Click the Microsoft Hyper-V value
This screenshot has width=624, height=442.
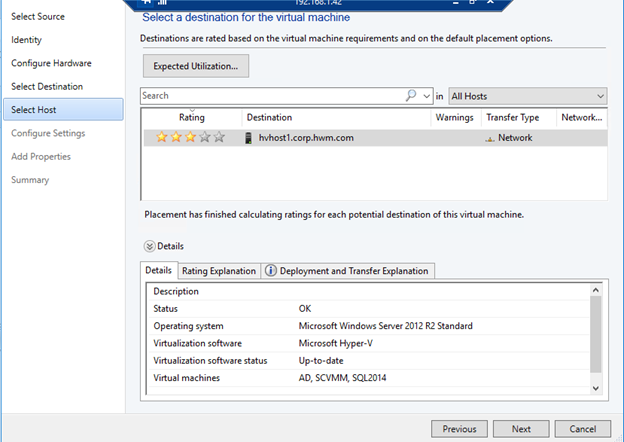[335, 343]
